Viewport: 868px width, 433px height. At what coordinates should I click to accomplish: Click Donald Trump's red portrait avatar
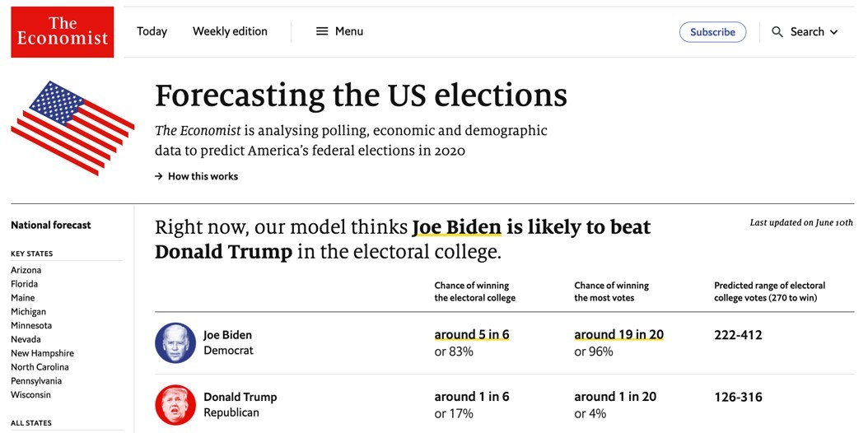point(175,404)
